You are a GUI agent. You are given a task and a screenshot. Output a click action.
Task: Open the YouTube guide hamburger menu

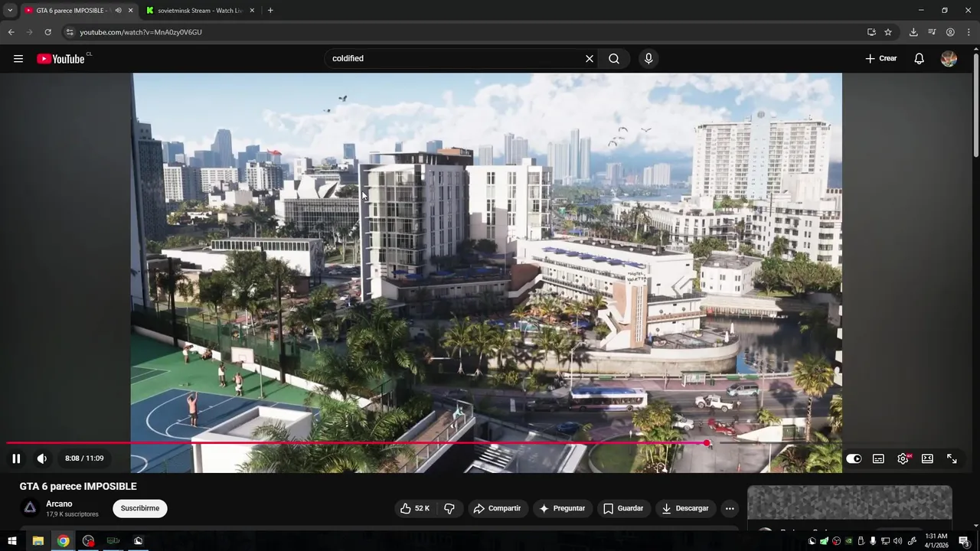(18, 59)
